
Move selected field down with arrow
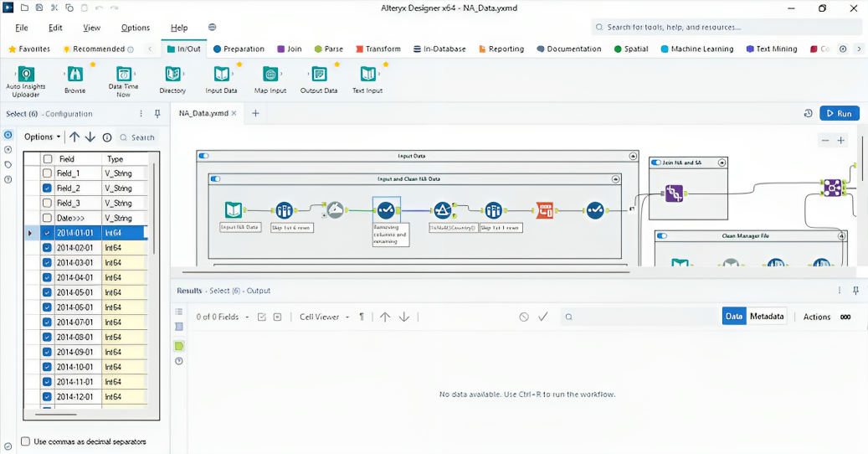tap(90, 137)
